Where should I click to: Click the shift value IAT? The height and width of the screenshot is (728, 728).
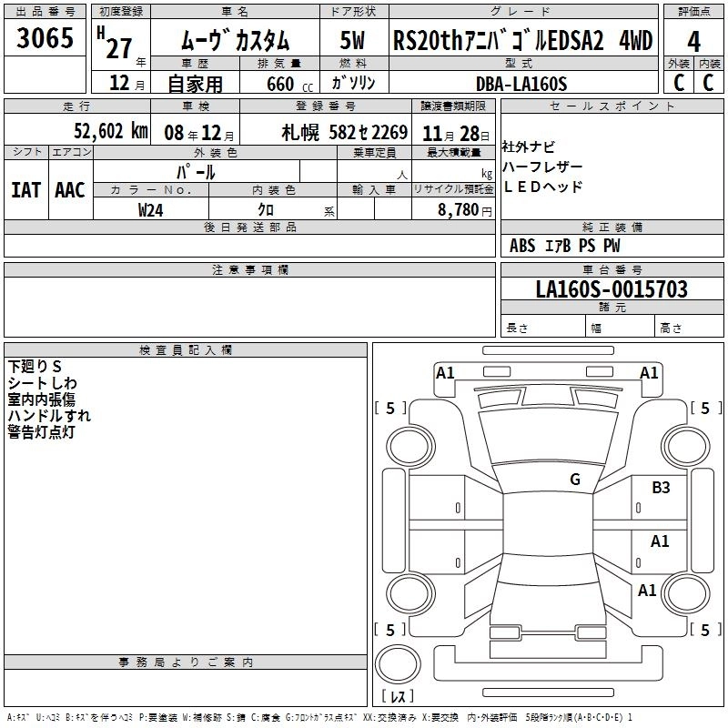[x=26, y=190]
